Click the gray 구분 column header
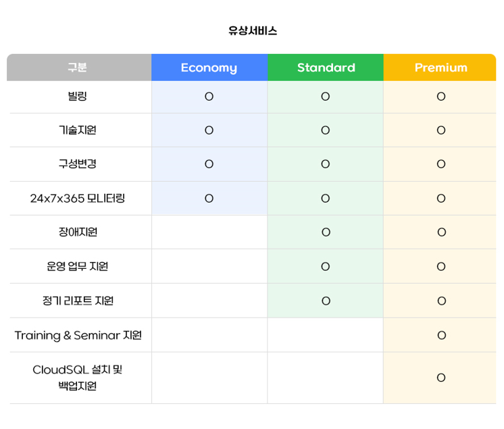The width and height of the screenshot is (504, 429). [78, 68]
